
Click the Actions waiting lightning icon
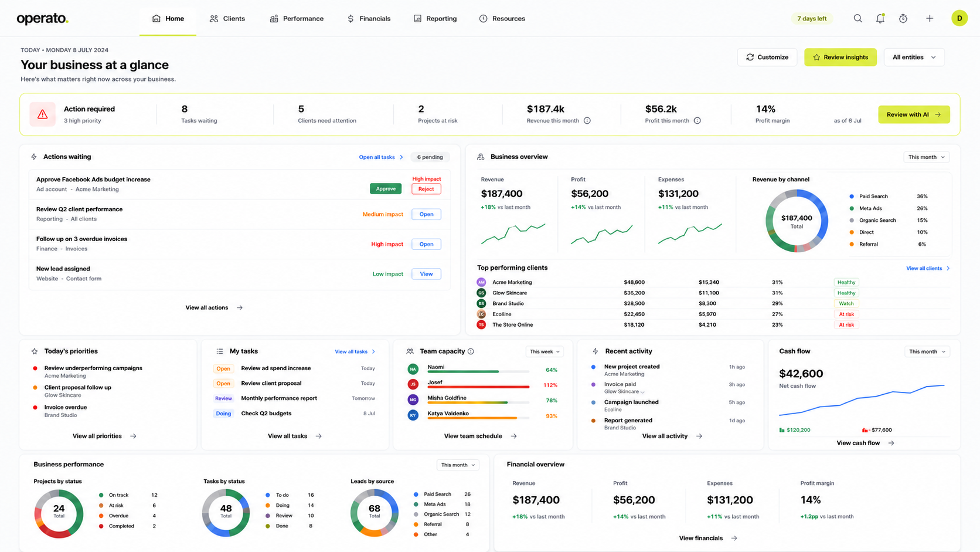[x=34, y=157]
